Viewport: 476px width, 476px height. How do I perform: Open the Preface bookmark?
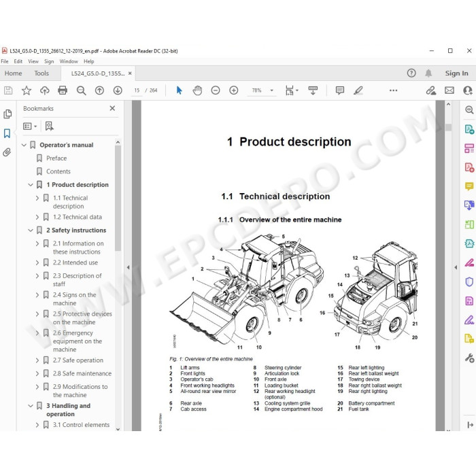pos(56,158)
